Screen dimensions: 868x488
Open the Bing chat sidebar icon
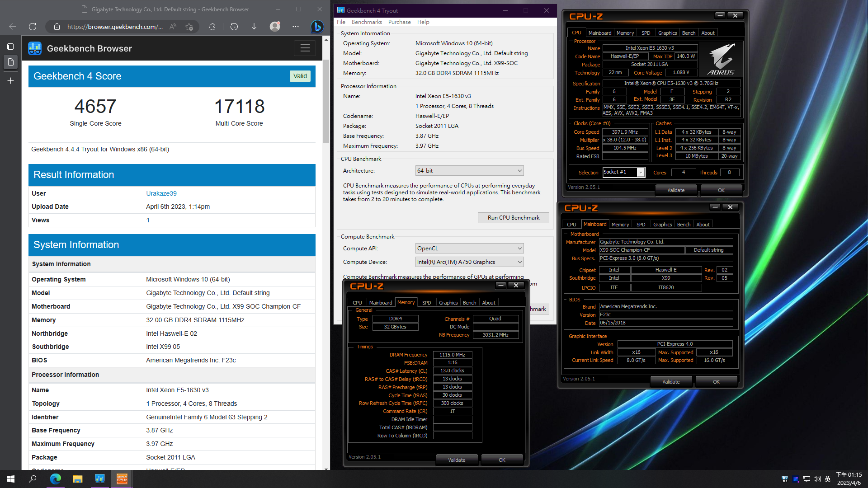tap(317, 27)
